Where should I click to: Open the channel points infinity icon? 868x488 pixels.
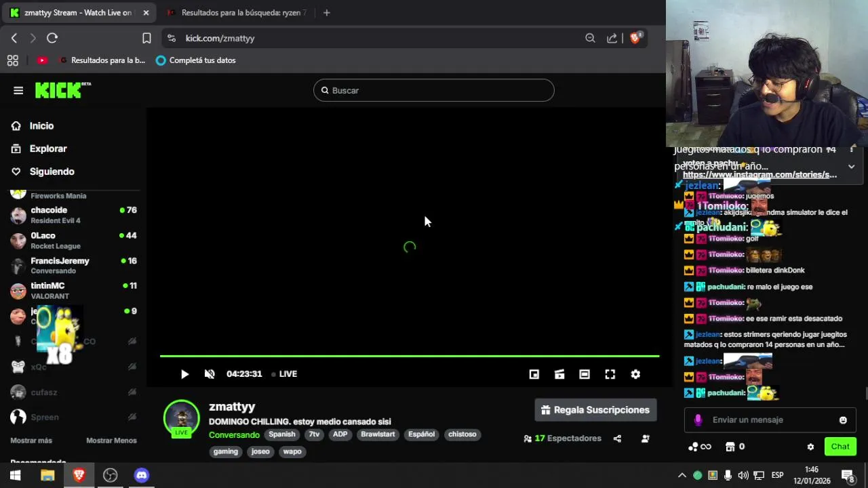pos(699,447)
